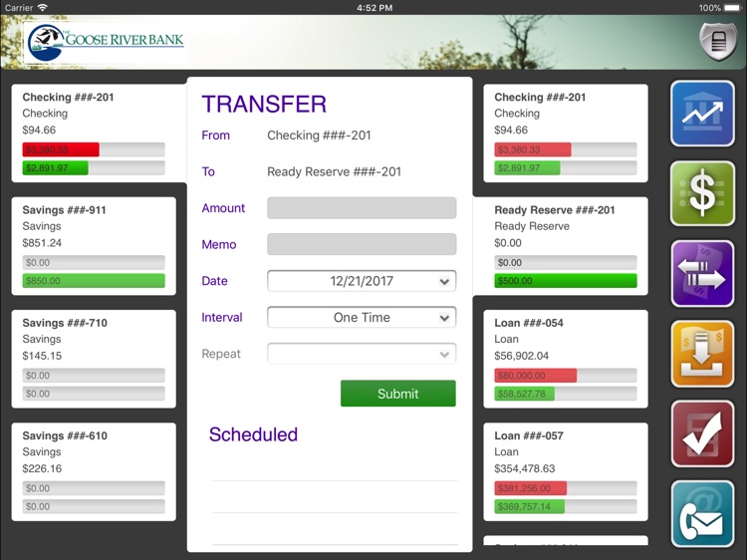Click the $354,478.63 balance in Loan ###-057

pyautogui.click(x=525, y=468)
